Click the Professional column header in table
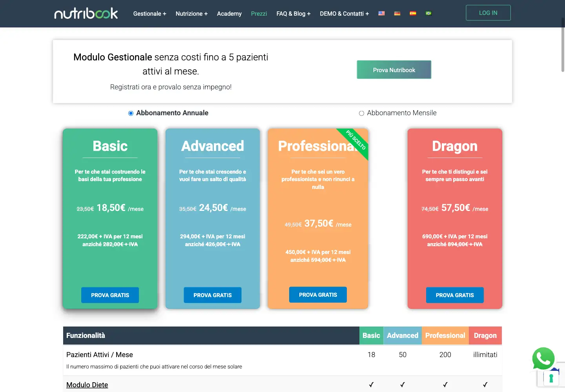 (x=445, y=336)
